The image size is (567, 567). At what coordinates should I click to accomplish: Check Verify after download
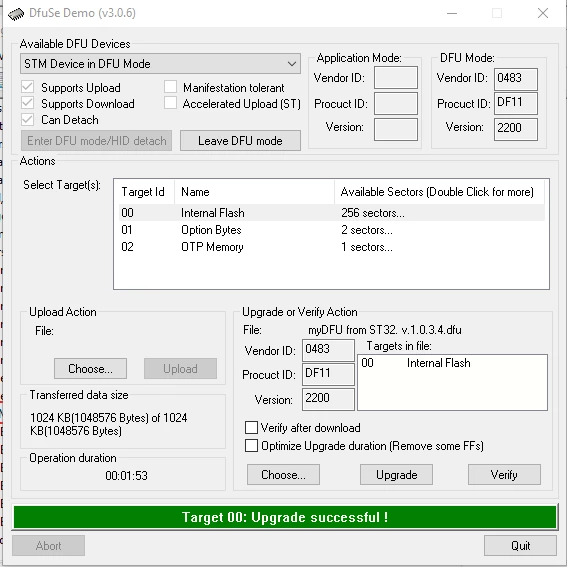pos(251,427)
